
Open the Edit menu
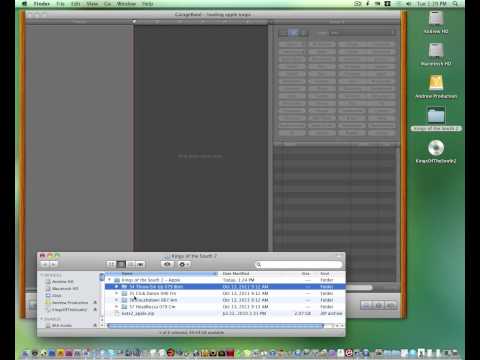[76, 4]
